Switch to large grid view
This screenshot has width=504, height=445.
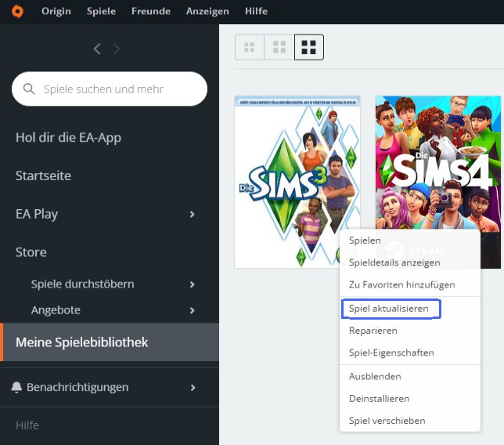click(308, 48)
